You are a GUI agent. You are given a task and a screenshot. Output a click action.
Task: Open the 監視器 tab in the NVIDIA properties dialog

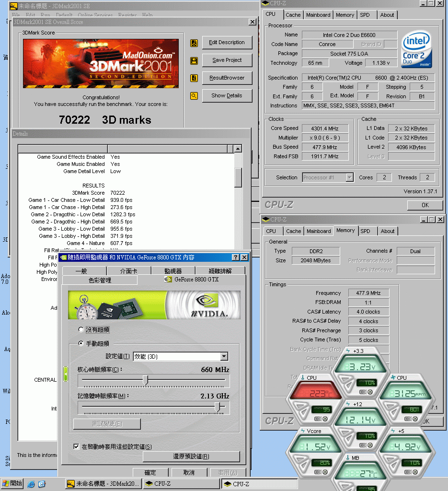(x=173, y=271)
